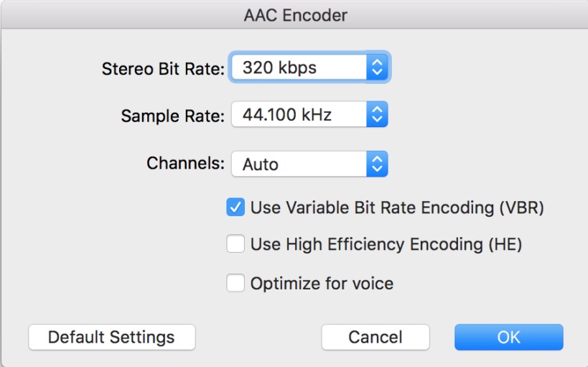Image resolution: width=588 pixels, height=367 pixels.
Task: Confirm settings with the OK button
Action: click(508, 337)
